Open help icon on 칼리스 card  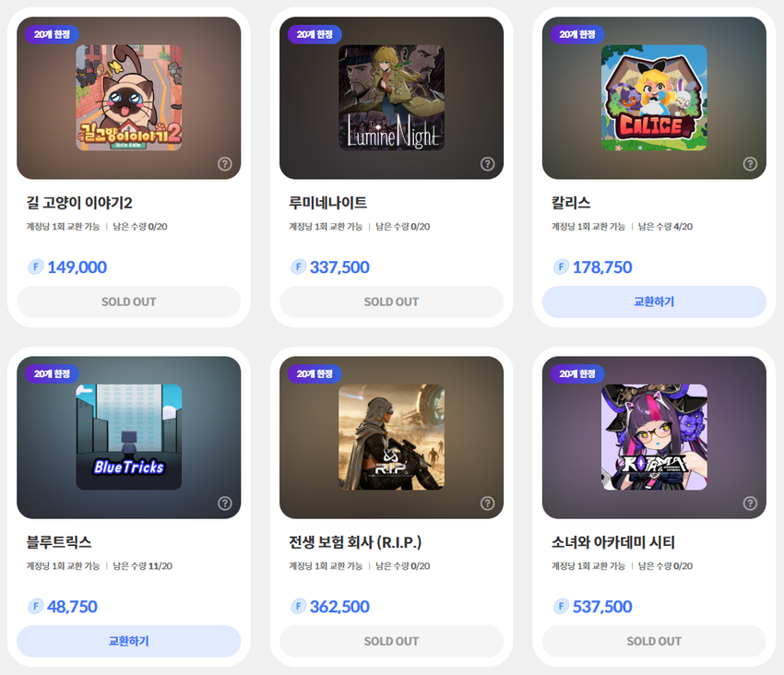(750, 163)
